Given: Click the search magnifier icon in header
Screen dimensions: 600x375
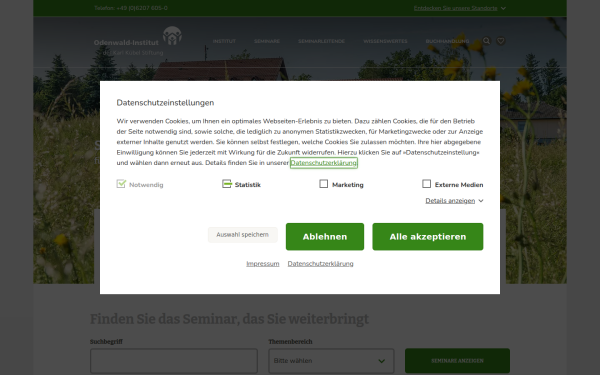Looking at the screenshot, I should point(486,41).
